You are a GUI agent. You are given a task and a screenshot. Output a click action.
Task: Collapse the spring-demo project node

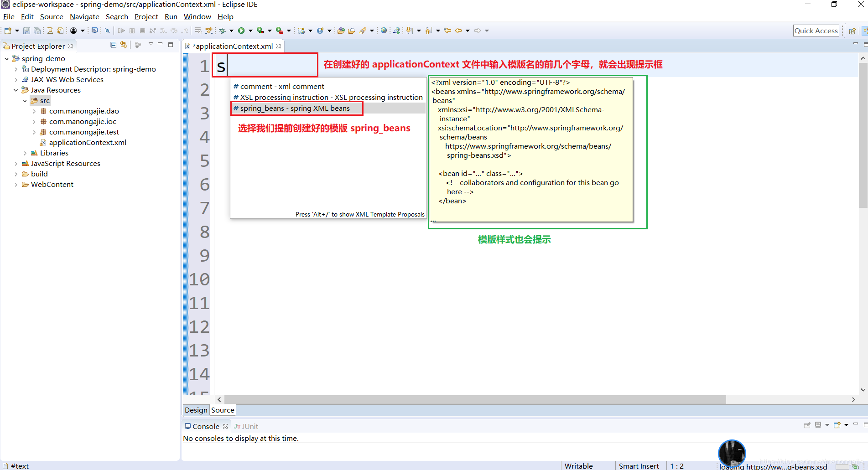pos(7,58)
